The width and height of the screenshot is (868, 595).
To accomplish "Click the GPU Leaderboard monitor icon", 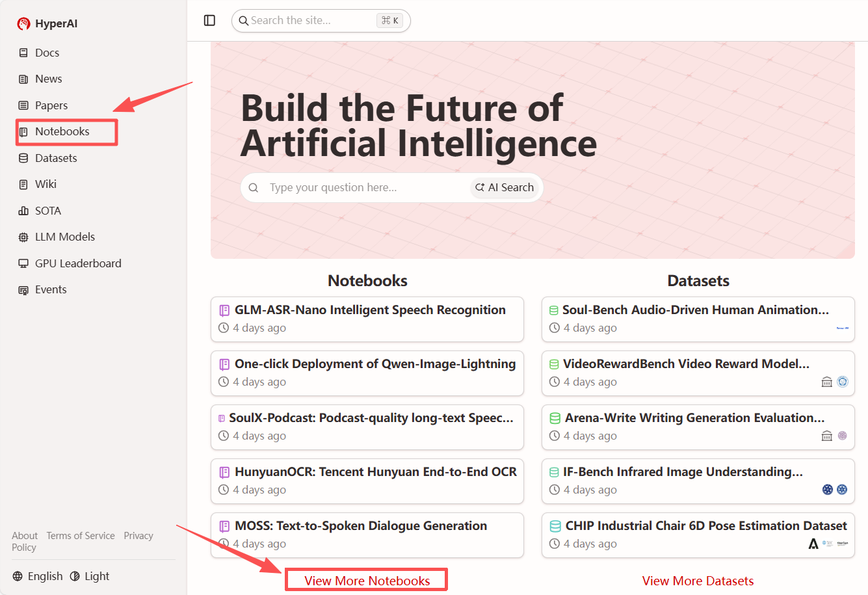I will pos(23,263).
